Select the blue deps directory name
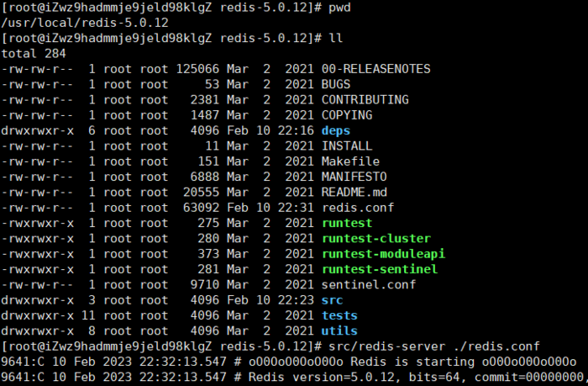 click(x=336, y=130)
